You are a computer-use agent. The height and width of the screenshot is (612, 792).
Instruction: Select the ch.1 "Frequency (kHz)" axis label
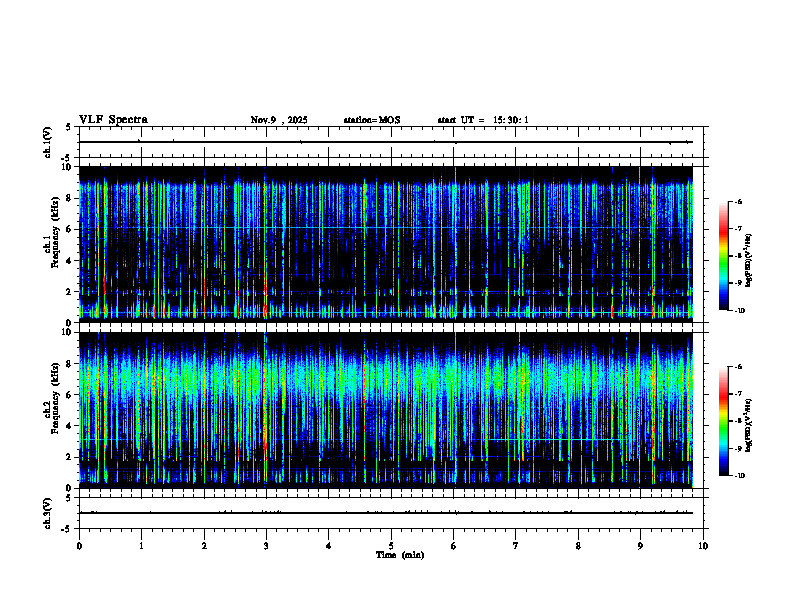(x=55, y=232)
